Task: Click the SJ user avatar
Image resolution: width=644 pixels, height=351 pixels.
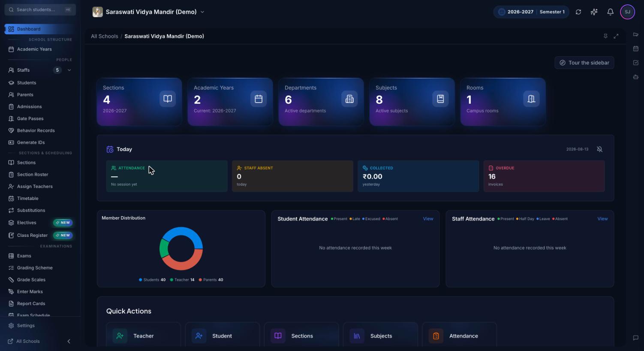Action: pos(627,12)
